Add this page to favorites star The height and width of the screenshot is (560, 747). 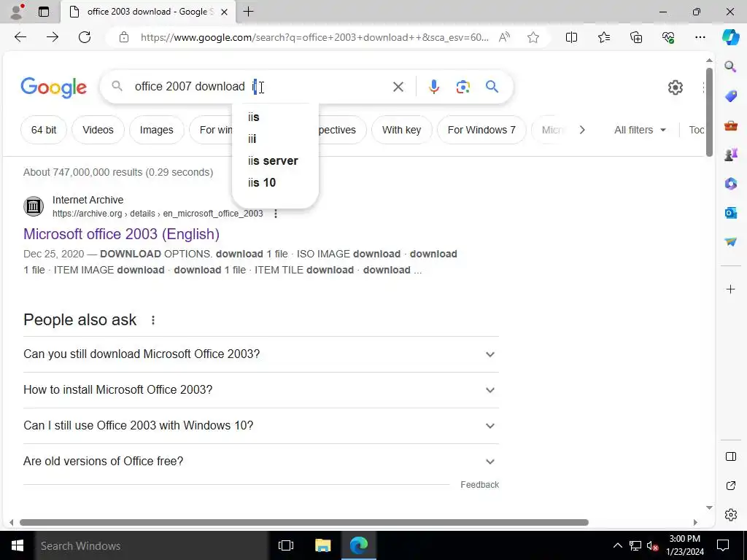point(533,37)
